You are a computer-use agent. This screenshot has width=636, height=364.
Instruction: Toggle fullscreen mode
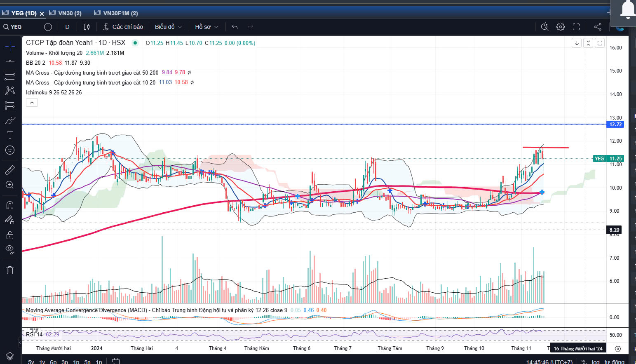(x=576, y=27)
